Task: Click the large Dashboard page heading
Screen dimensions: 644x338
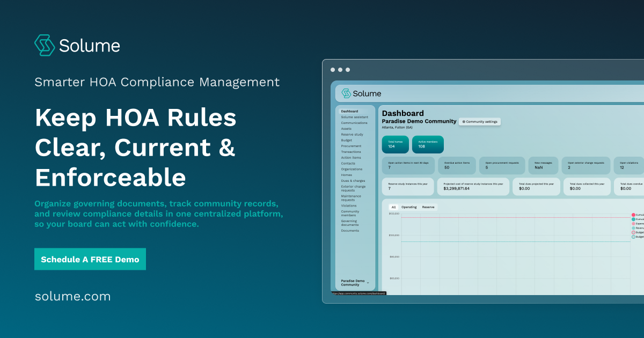Action: pyautogui.click(x=402, y=113)
